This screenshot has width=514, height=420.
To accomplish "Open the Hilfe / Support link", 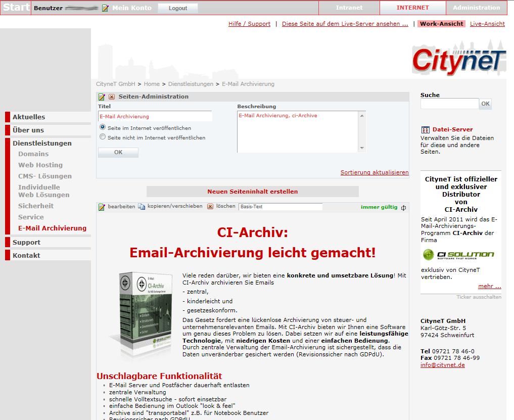I will (250, 24).
